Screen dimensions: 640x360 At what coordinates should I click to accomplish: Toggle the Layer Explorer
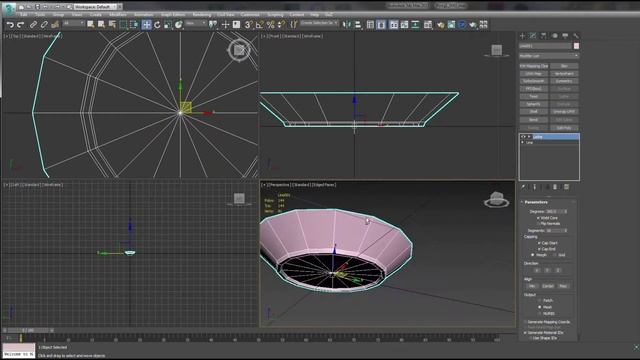(x=381, y=25)
